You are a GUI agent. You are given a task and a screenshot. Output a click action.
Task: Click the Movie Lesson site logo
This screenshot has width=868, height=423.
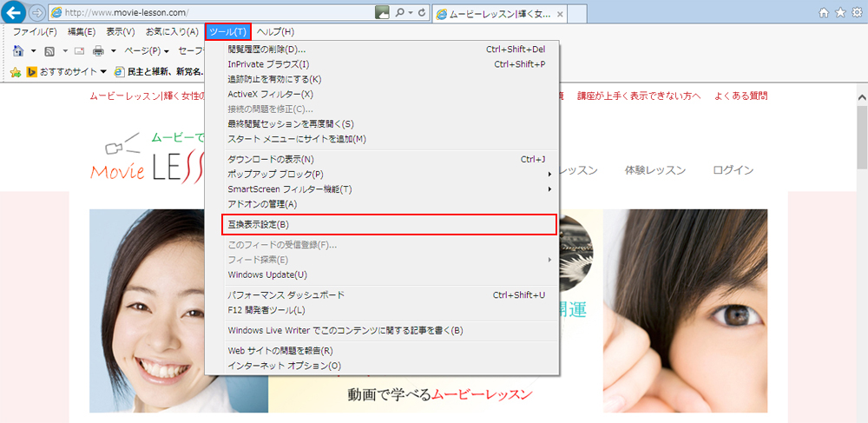tap(149, 158)
